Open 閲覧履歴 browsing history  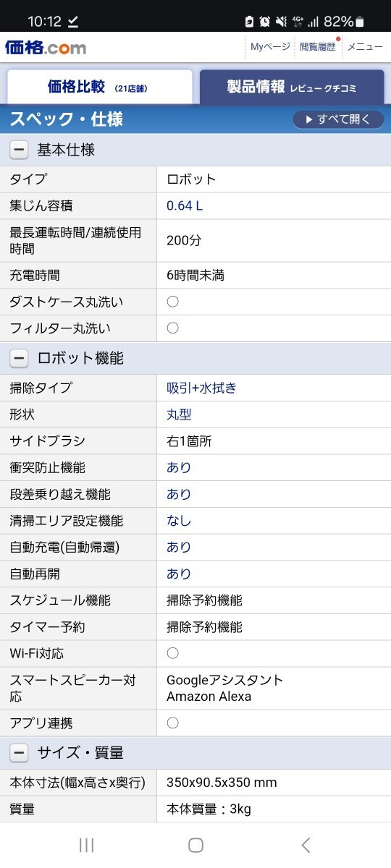click(318, 46)
